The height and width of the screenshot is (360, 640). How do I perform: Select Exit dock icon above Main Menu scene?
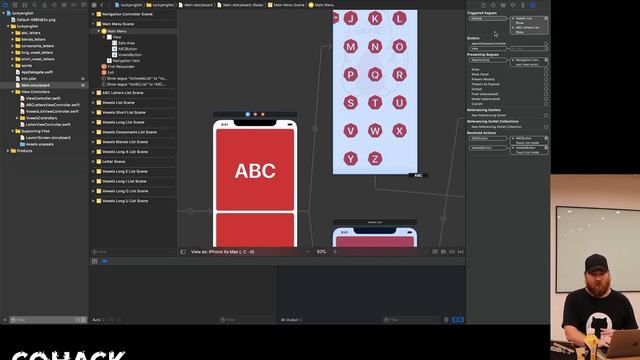[x=262, y=114]
